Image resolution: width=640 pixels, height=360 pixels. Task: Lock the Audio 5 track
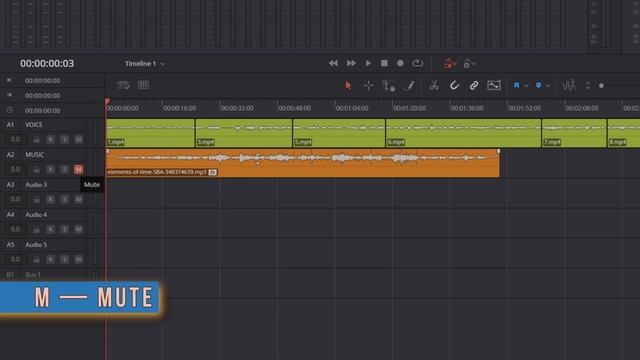pyautogui.click(x=36, y=260)
